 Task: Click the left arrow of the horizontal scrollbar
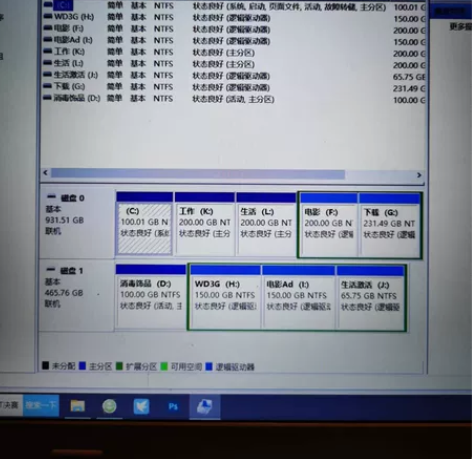coord(46,173)
